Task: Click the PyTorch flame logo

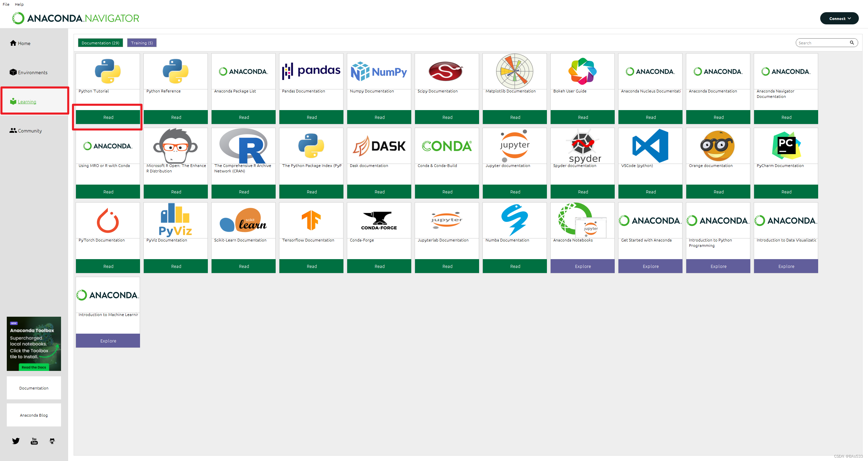Action: 108,220
